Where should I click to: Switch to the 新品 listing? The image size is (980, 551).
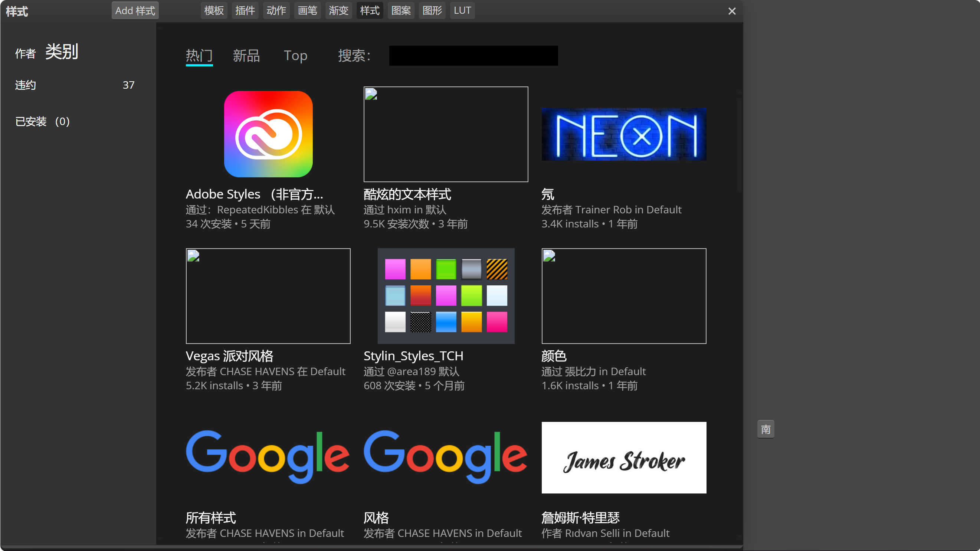click(x=246, y=56)
